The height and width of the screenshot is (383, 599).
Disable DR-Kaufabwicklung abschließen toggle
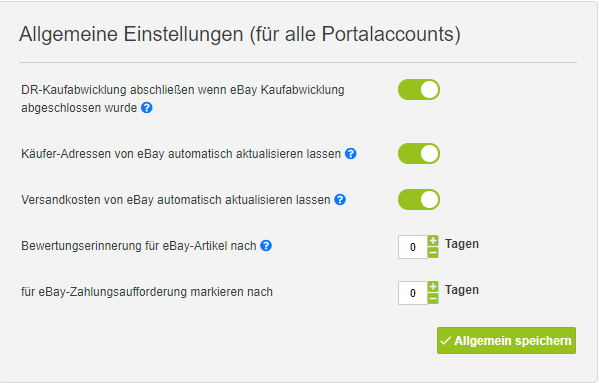419,90
